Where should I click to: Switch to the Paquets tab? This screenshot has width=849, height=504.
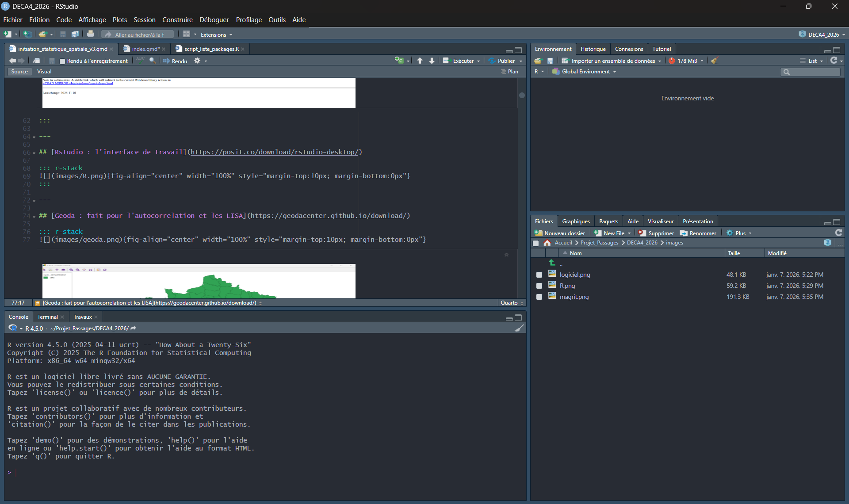608,221
